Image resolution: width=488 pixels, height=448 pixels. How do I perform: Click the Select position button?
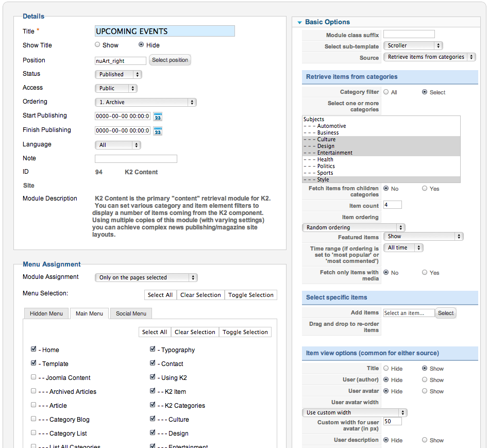click(170, 60)
